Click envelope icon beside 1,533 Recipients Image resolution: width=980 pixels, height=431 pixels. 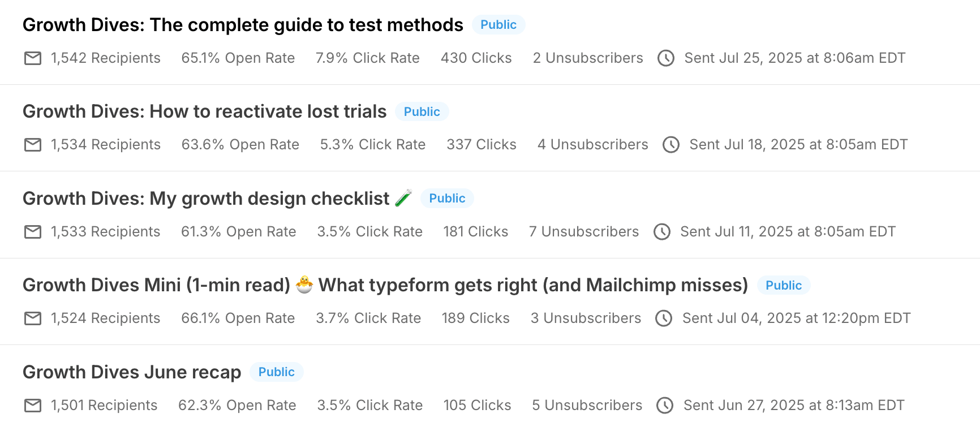click(x=33, y=232)
